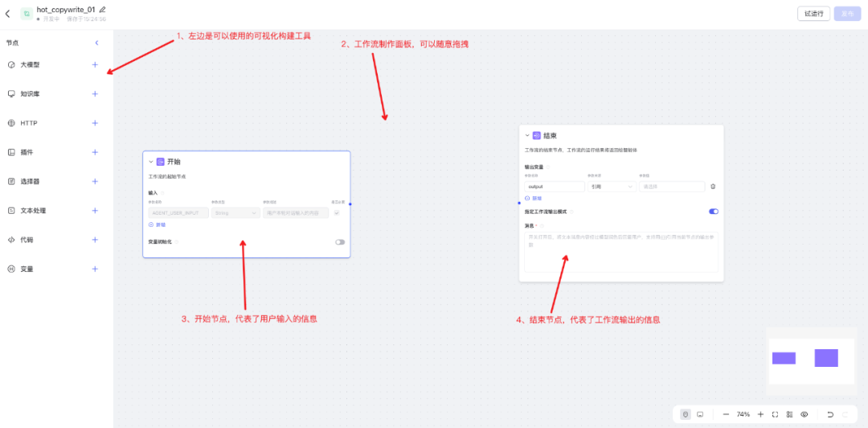Click the AGENT_USER_INPUT parameter field
The image size is (868, 428).
tap(178, 213)
